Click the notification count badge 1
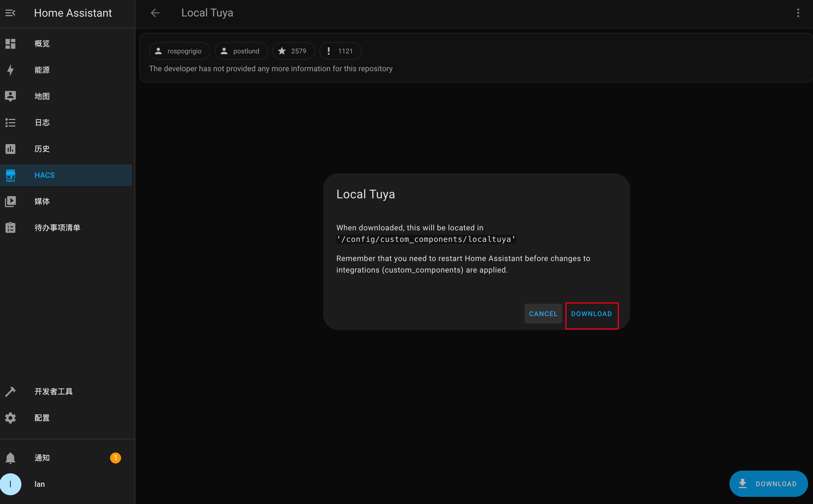Screen dimensions: 813x504 pos(115,458)
